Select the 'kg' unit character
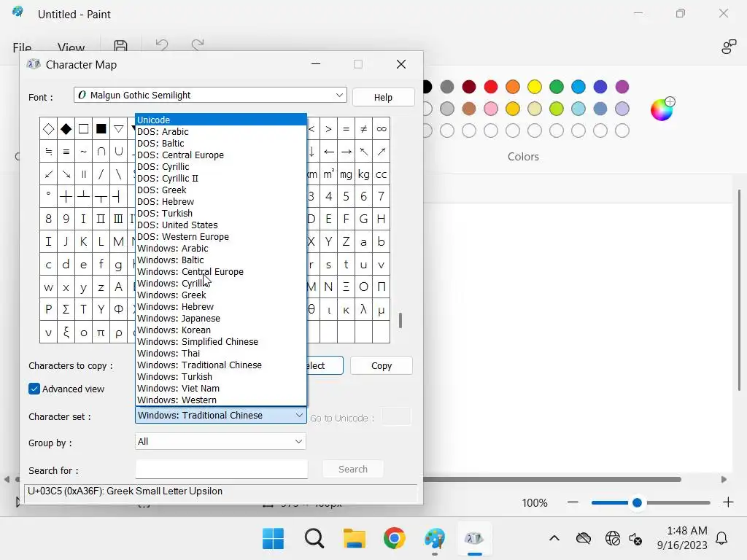 [x=363, y=174]
